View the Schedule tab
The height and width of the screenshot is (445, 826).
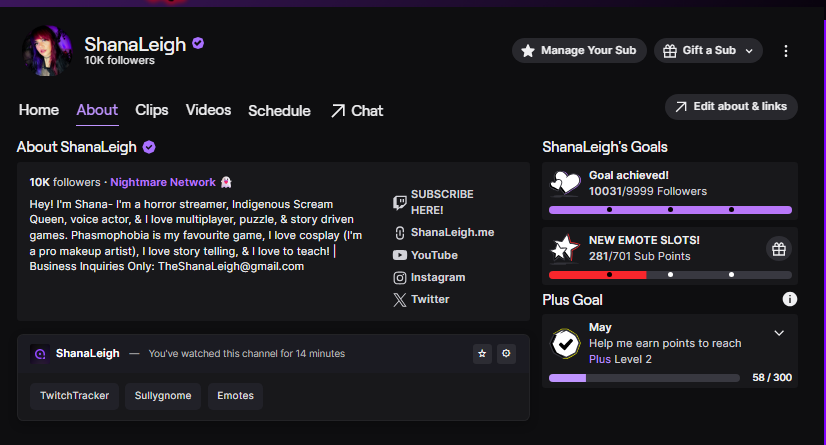[x=279, y=111]
